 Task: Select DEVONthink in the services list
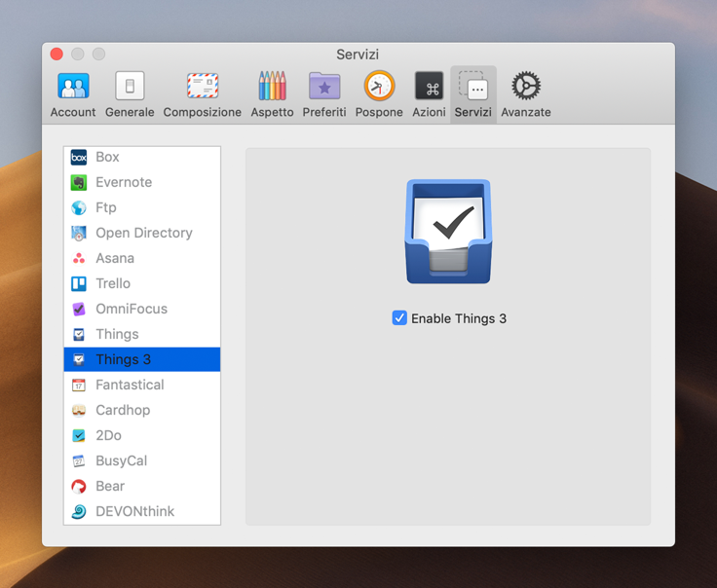click(x=142, y=512)
